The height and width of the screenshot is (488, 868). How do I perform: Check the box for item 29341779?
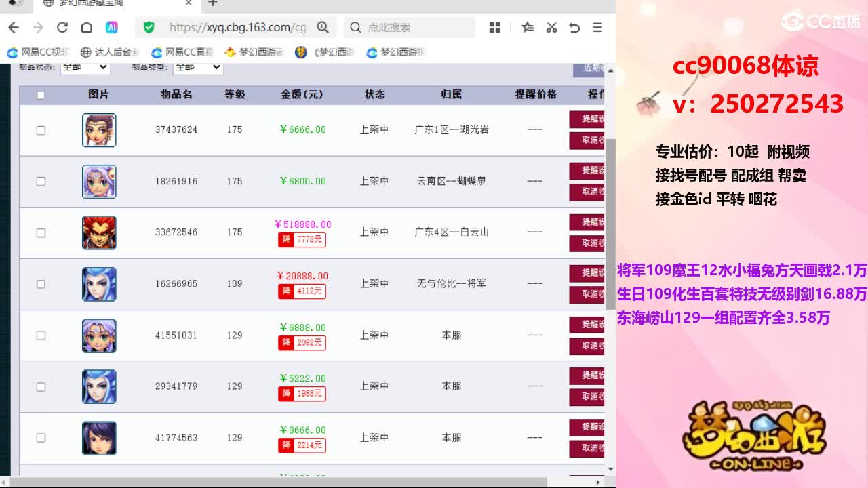(x=41, y=386)
